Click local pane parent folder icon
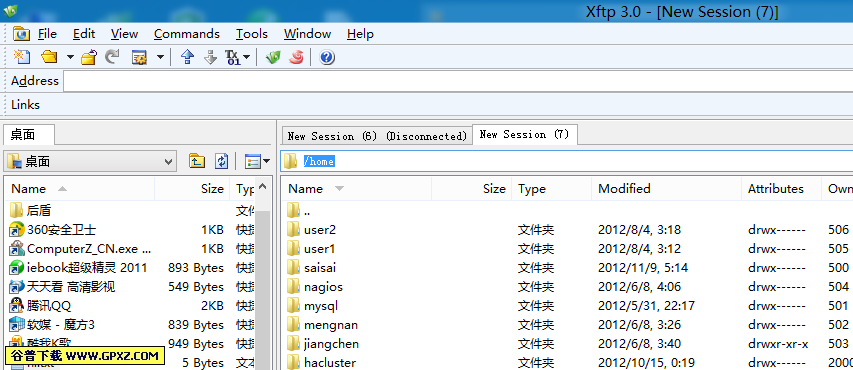853x370 pixels. tap(197, 161)
